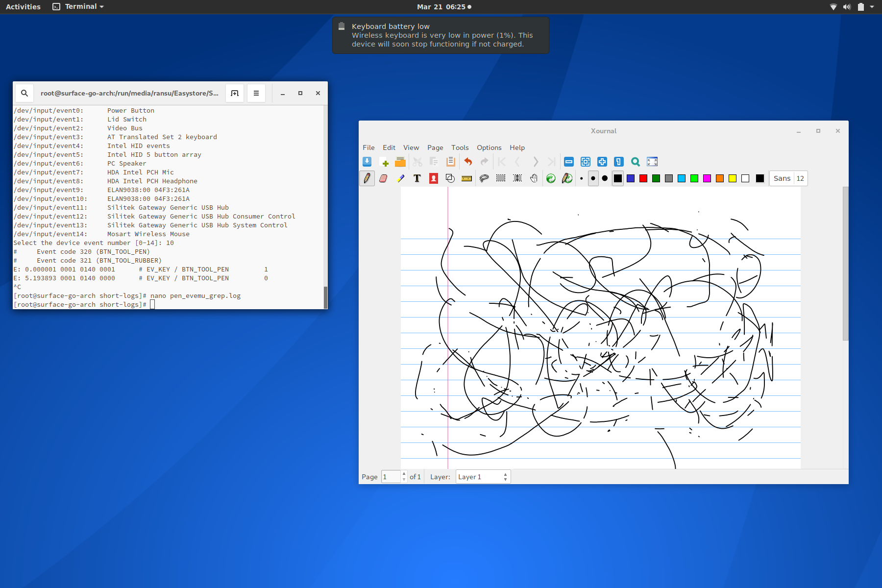Activate rectangle selection mode

tap(501, 178)
